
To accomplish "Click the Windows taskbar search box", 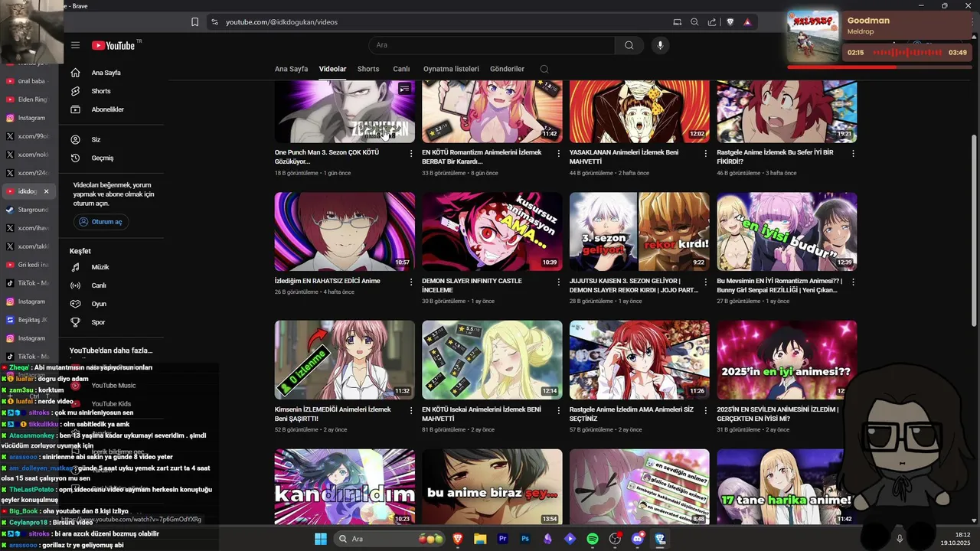I will coord(390,539).
